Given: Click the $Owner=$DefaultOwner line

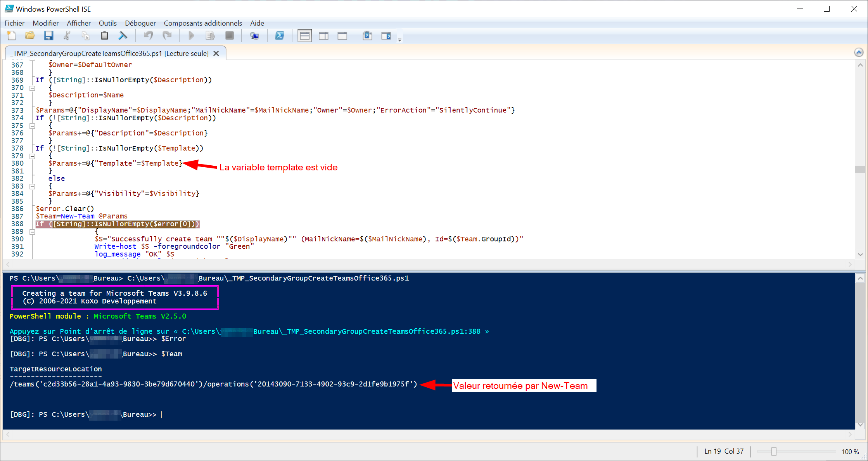Looking at the screenshot, I should 90,65.
